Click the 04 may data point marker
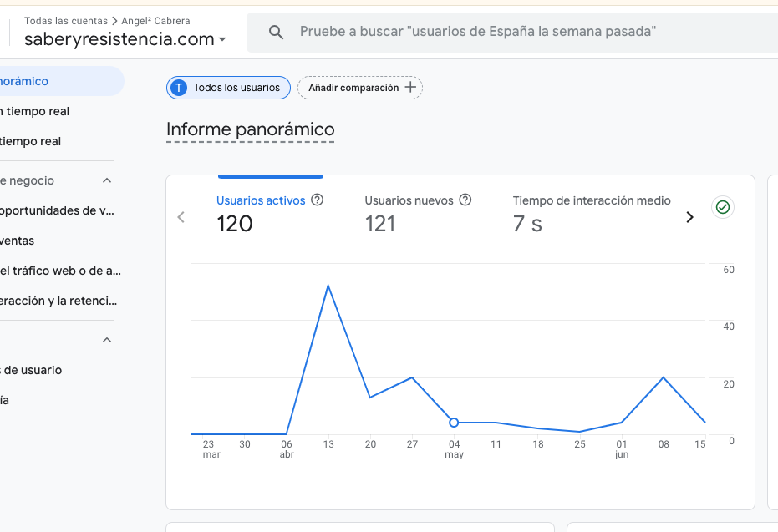Screen dimensions: 778x532 click(x=454, y=423)
